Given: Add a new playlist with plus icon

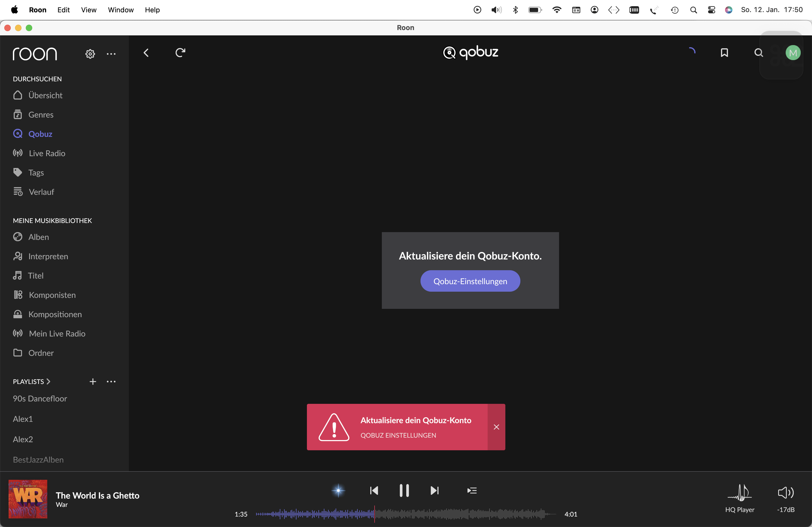Looking at the screenshot, I should 93,382.
